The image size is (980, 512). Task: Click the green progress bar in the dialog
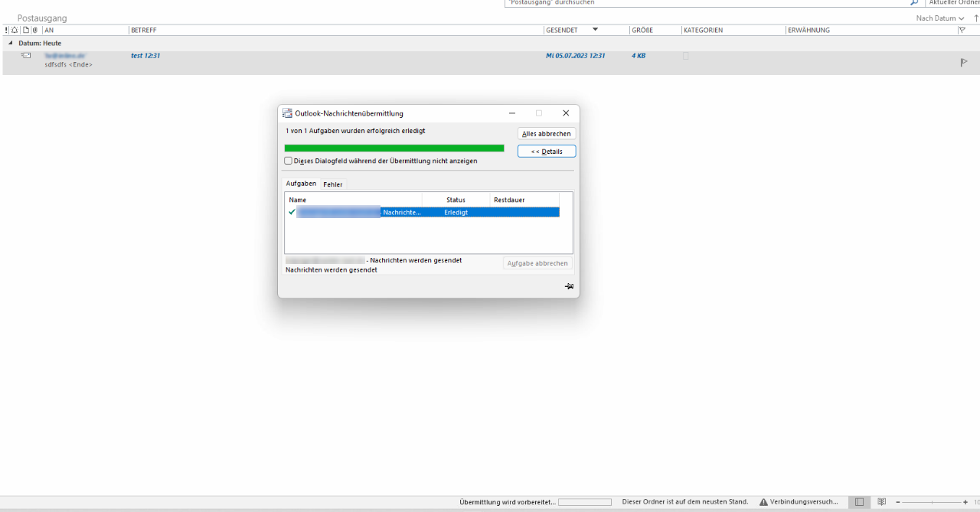click(x=394, y=148)
